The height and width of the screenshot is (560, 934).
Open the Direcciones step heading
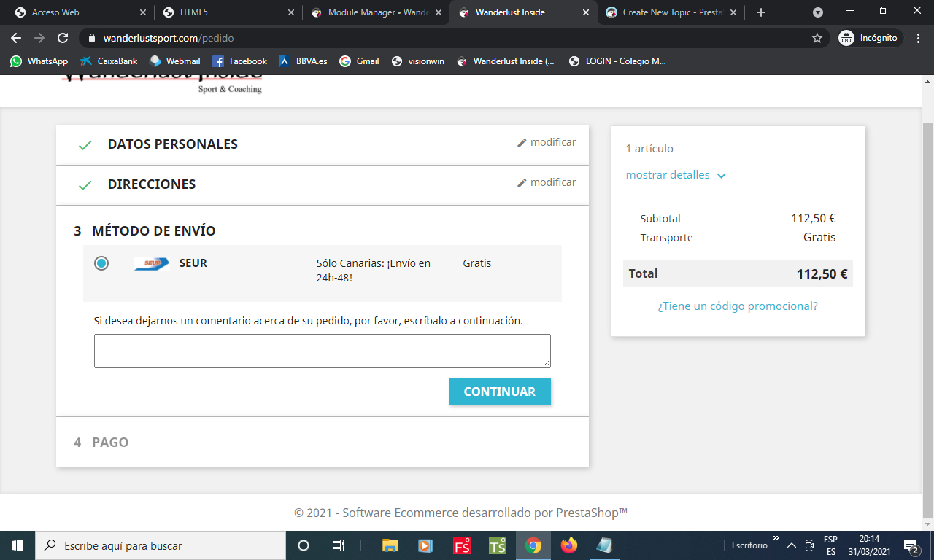coord(152,184)
